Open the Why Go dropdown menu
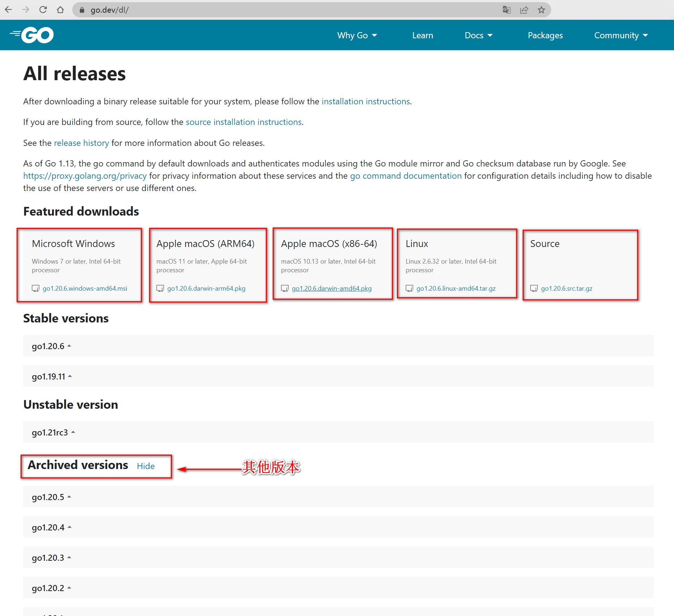 357,35
